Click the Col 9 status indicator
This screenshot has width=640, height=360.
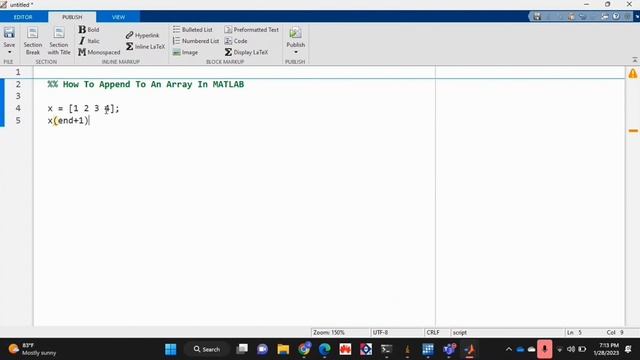pos(615,333)
